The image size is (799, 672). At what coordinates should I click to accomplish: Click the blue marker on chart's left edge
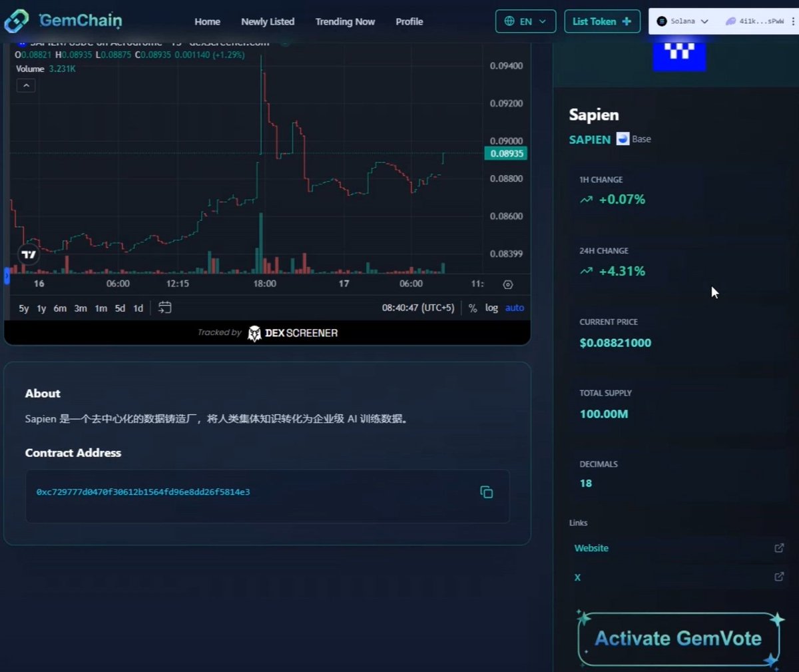tap(7, 275)
